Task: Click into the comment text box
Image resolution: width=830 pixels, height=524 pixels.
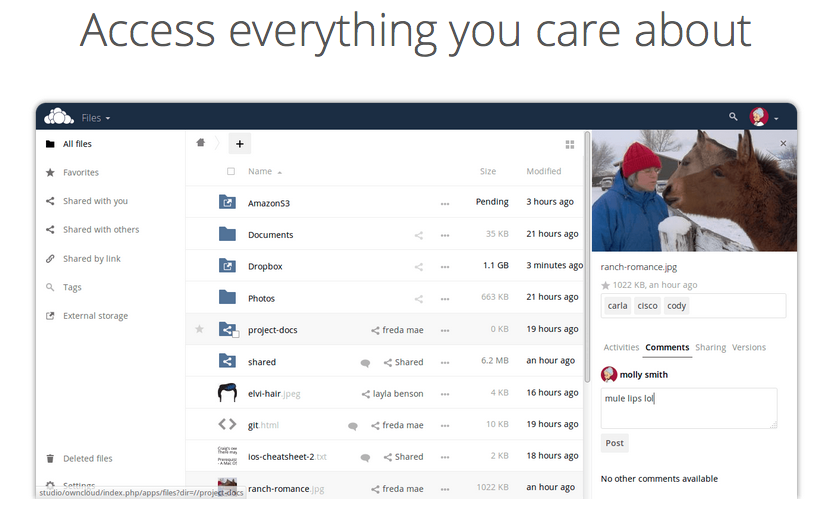Action: pyautogui.click(x=689, y=408)
